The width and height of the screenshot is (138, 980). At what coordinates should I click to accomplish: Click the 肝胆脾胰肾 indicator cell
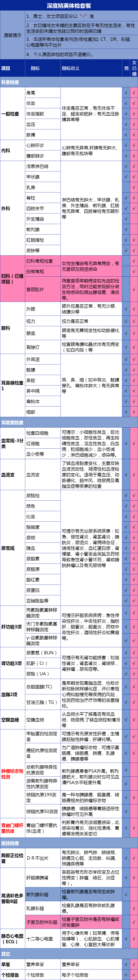[43, 878]
